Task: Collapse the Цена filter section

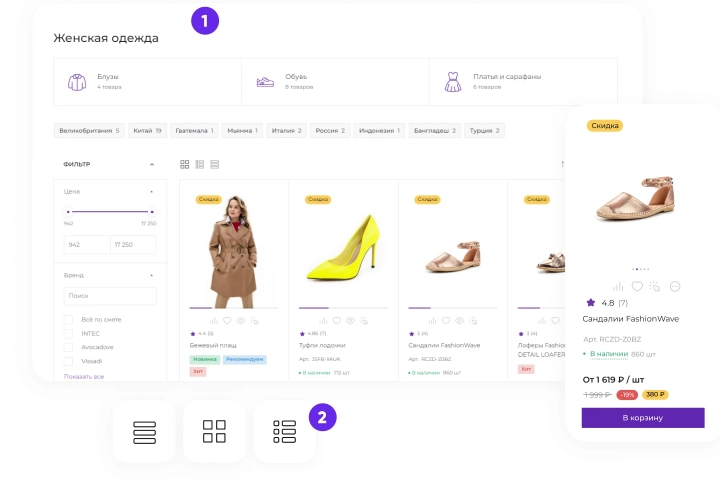Action: coord(152,192)
